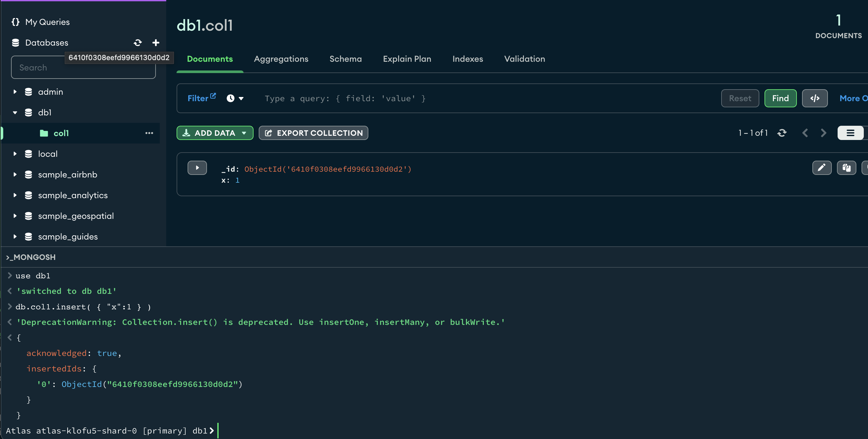868x439 pixels.
Task: Click the toggle query code icon
Action: pyautogui.click(x=814, y=98)
